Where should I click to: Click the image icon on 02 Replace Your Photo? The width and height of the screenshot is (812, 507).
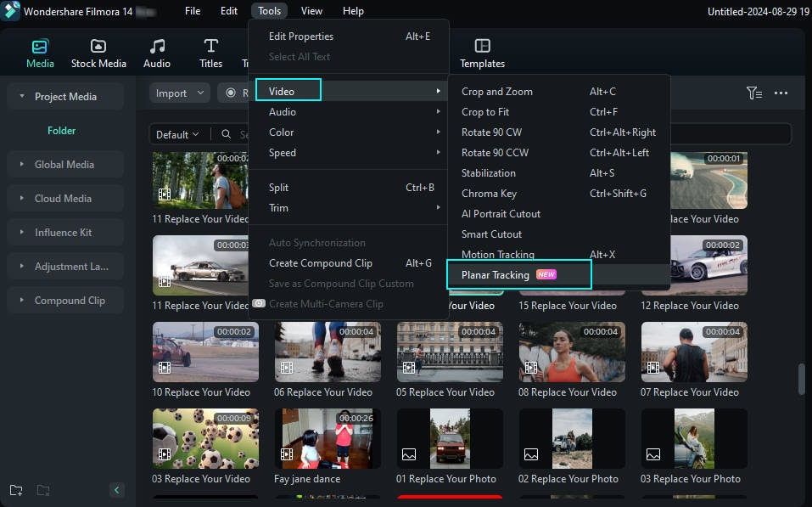[x=531, y=454]
